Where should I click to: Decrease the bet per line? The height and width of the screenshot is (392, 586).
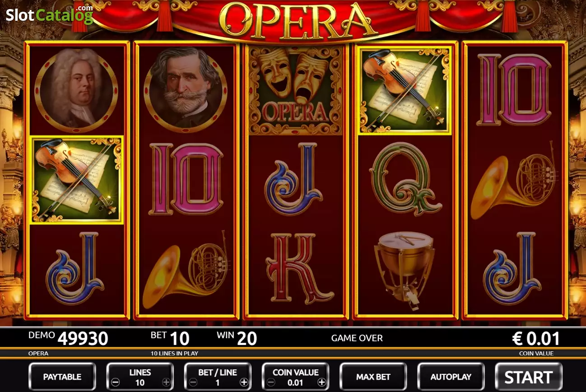tap(193, 383)
